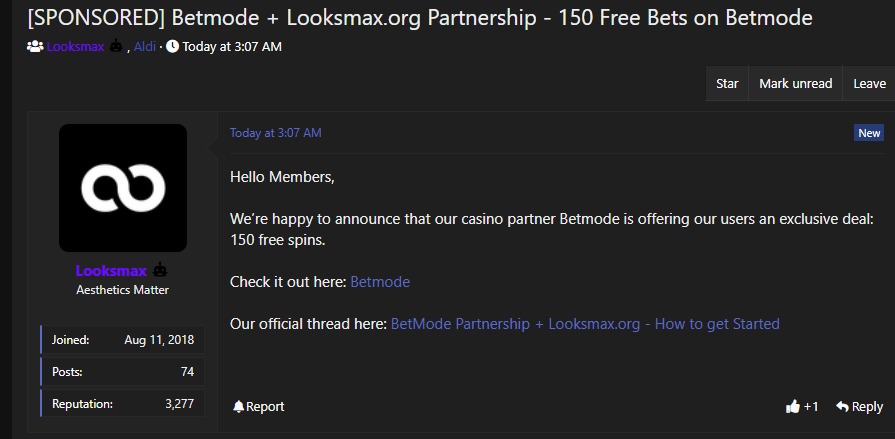This screenshot has width=895, height=439.
Task: Click the Looksmax username below the avatar
Action: pyautogui.click(x=111, y=271)
